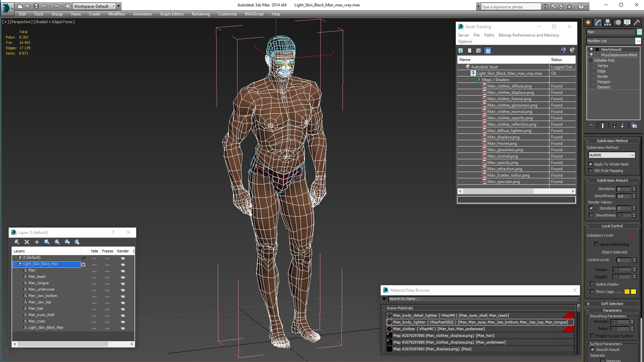Expand the MeshSmooth modifier plus box
644x362 pixels.
tap(597, 50)
